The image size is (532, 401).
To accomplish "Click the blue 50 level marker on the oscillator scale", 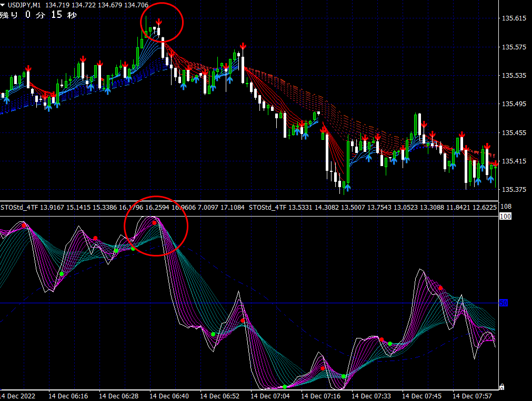I will [504, 303].
